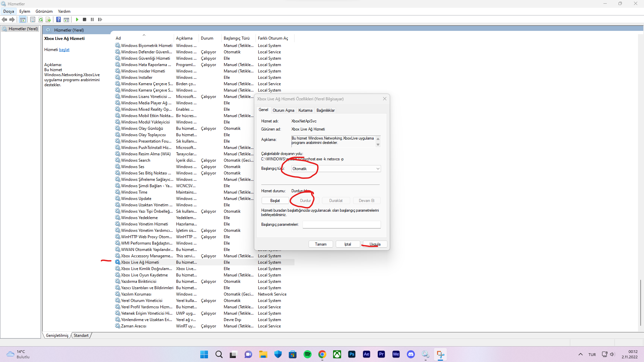Open taskbar Search

pos(219,354)
